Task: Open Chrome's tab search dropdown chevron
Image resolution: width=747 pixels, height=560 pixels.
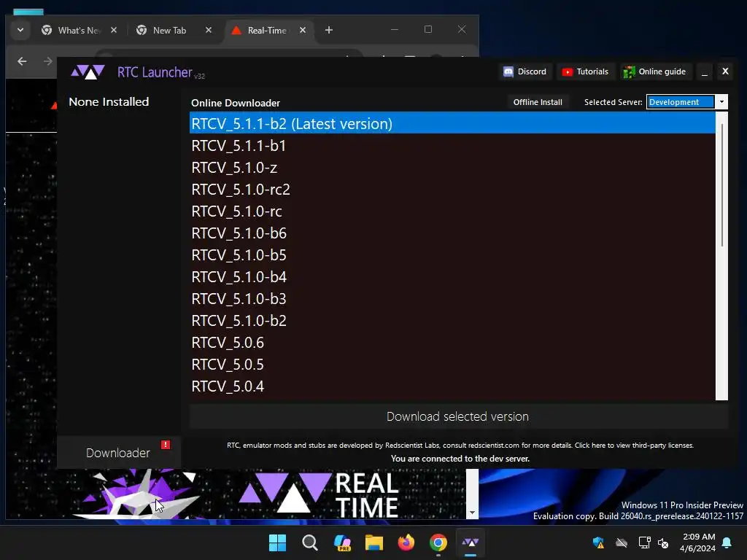Action: [20, 30]
